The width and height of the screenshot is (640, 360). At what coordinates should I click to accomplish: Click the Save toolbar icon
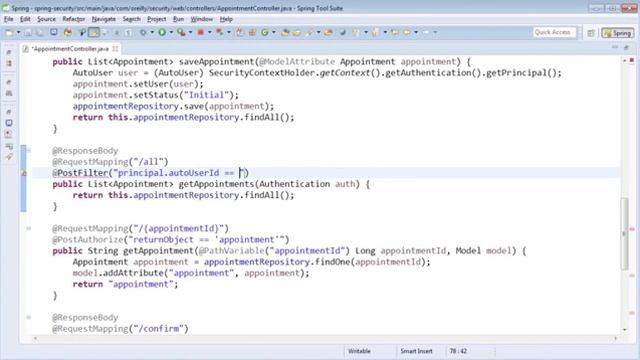point(28,32)
